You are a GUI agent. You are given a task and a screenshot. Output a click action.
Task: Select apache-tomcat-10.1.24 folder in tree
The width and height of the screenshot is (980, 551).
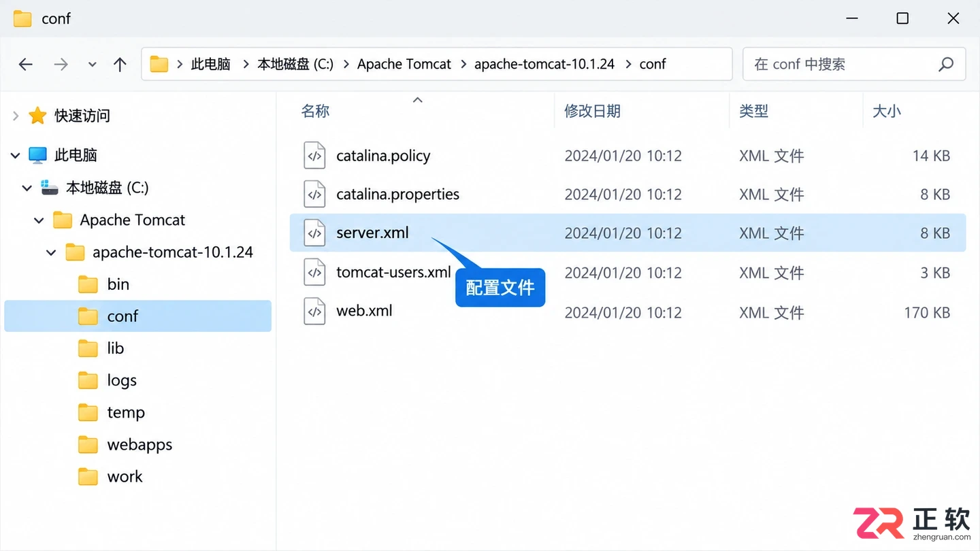(173, 252)
